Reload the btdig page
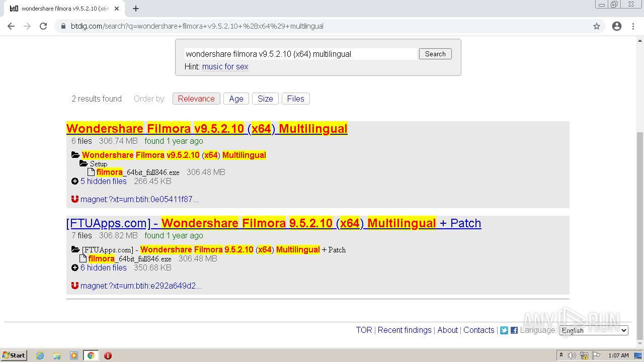This screenshot has height=362, width=644. (x=43, y=26)
